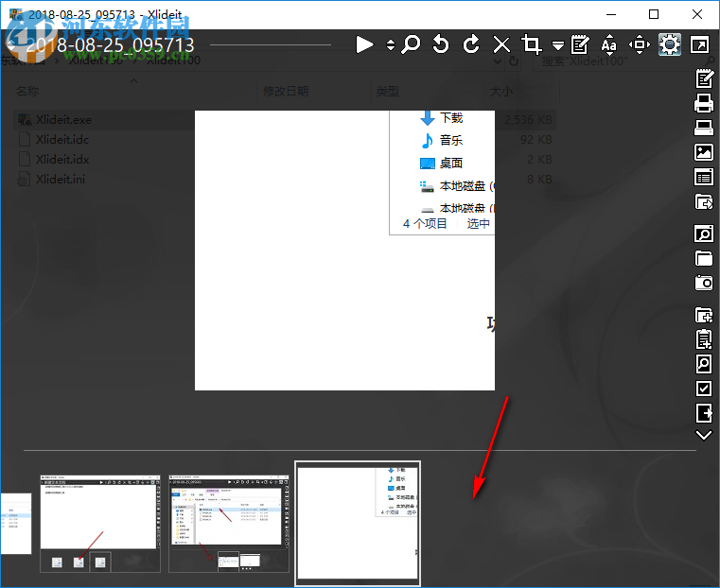Start the slideshow with the play button
Viewport: 720px width, 588px height.
click(364, 44)
